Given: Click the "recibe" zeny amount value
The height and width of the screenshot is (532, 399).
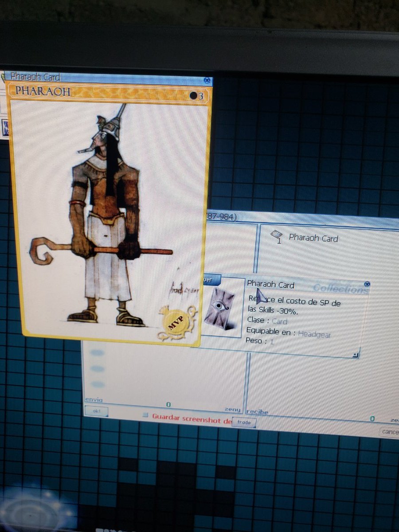Looking at the screenshot, I should pos(372,418).
